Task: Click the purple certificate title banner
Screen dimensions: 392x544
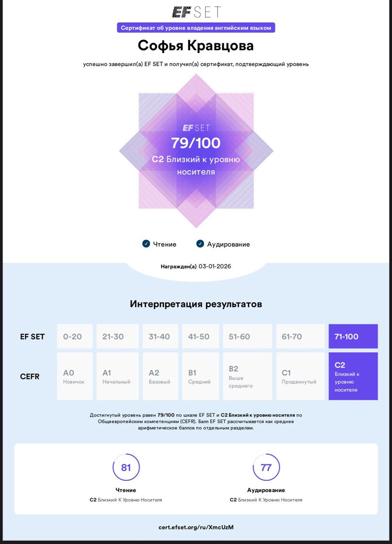Action: point(196,28)
